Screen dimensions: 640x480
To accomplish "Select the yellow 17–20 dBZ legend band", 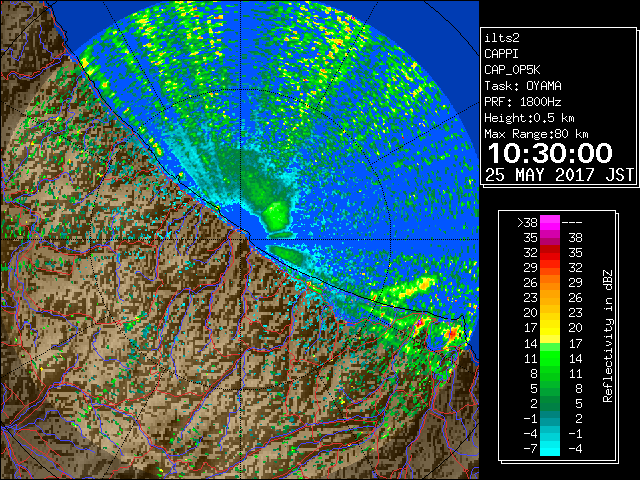I will [x=550, y=328].
